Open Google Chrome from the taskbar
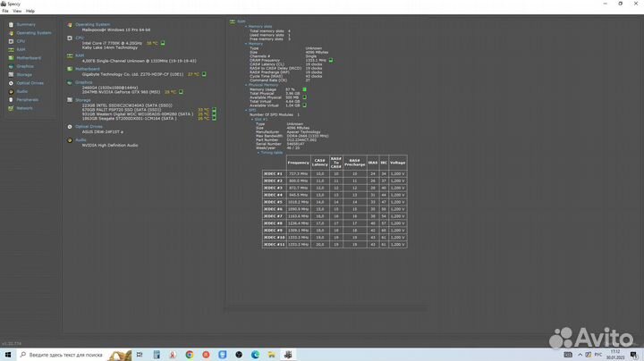The height and width of the screenshot is (361, 644). [x=190, y=355]
